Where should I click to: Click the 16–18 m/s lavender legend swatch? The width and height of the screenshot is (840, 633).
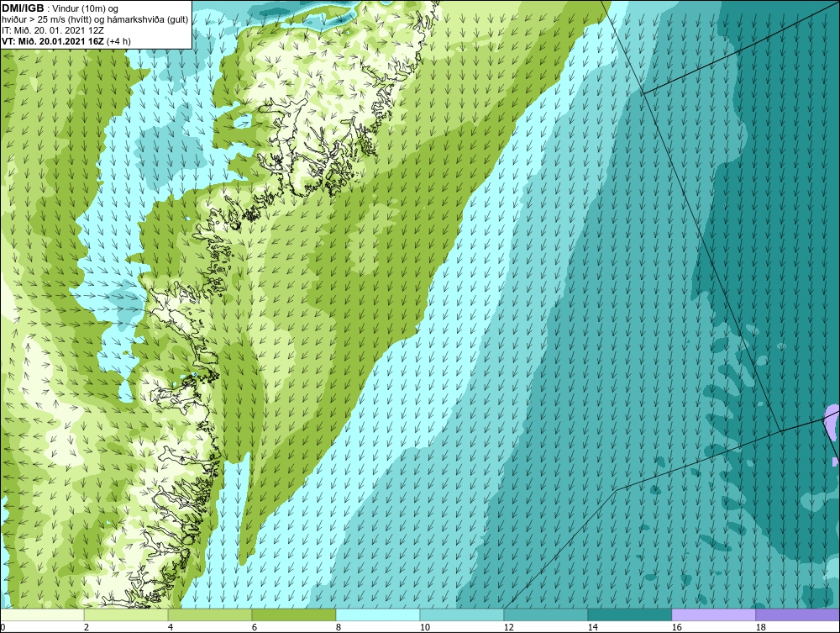pyautogui.click(x=713, y=615)
